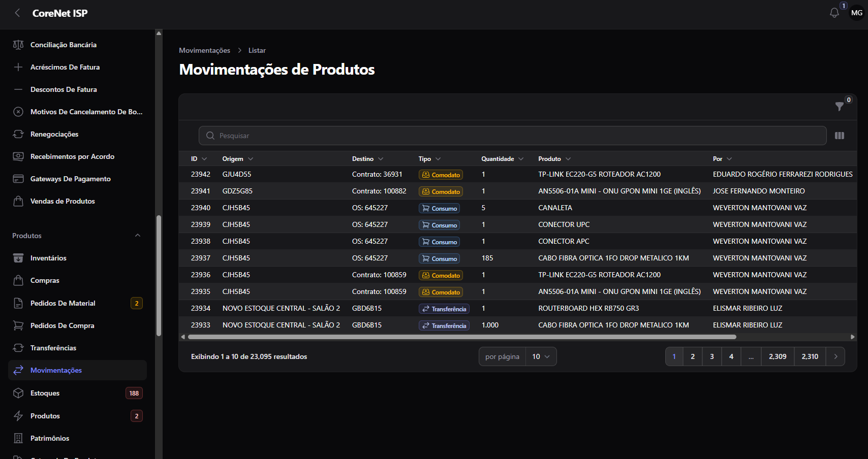The height and width of the screenshot is (459, 868).
Task: Click the Pedidos De Material document icon
Action: click(x=18, y=303)
